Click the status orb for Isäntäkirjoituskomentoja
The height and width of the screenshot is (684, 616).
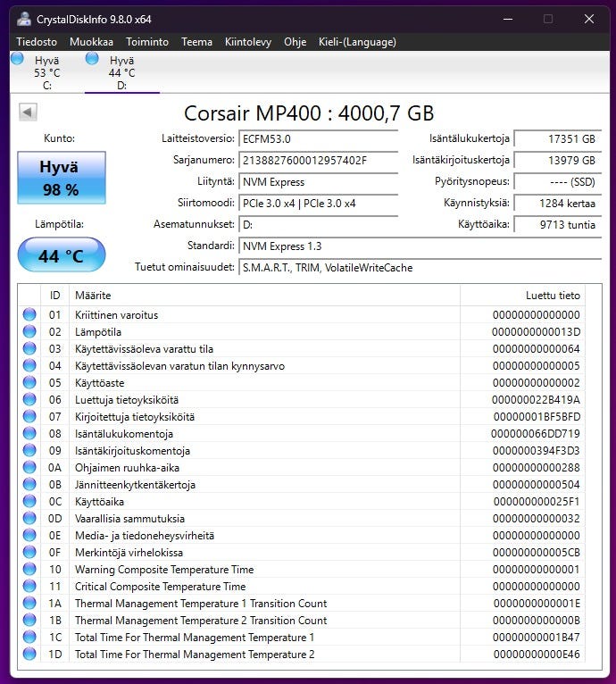click(x=29, y=451)
